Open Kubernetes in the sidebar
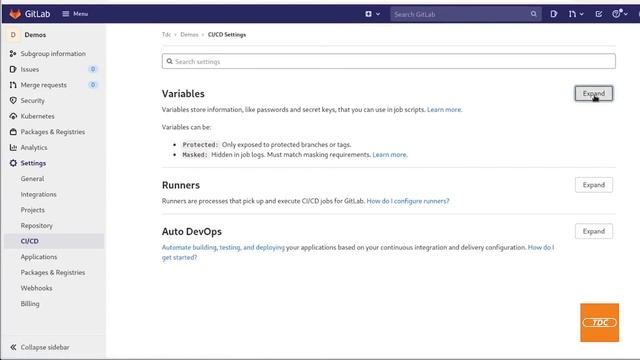640x360 pixels. (x=38, y=116)
